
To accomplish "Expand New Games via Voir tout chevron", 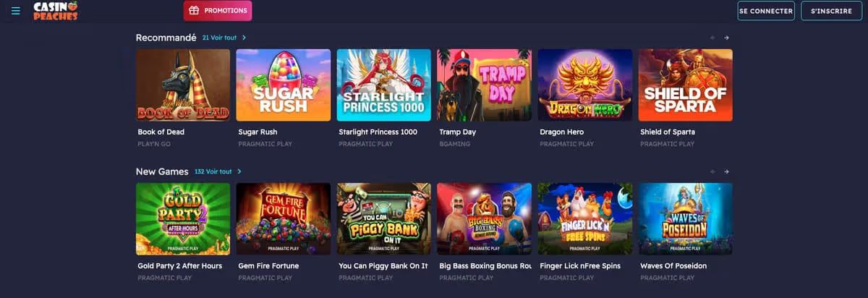I will tap(239, 171).
